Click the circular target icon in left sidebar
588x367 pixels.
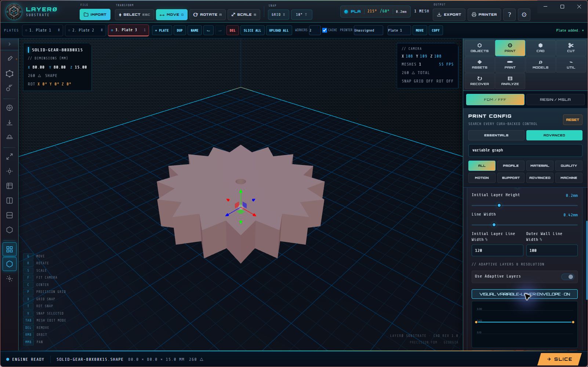(x=10, y=108)
